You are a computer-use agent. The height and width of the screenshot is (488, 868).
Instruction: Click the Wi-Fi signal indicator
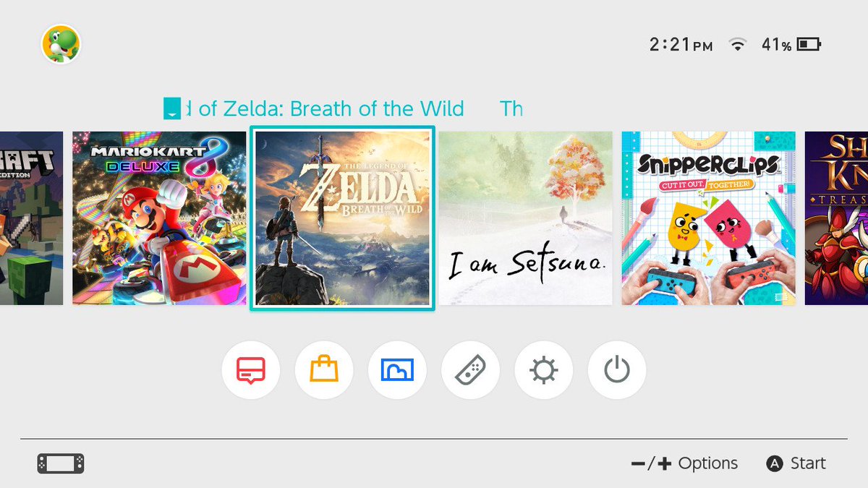pyautogui.click(x=737, y=45)
